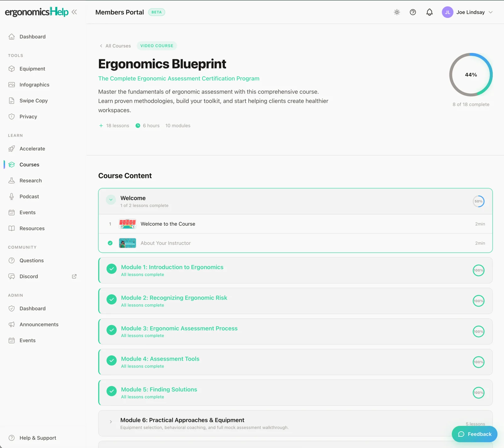Click the Admin Dashboard shield icon

(x=12, y=308)
